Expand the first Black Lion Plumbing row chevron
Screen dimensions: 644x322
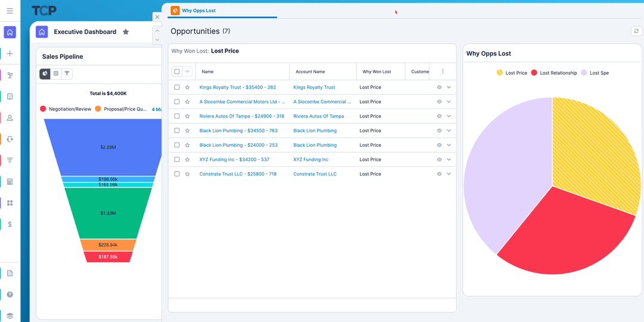click(449, 131)
